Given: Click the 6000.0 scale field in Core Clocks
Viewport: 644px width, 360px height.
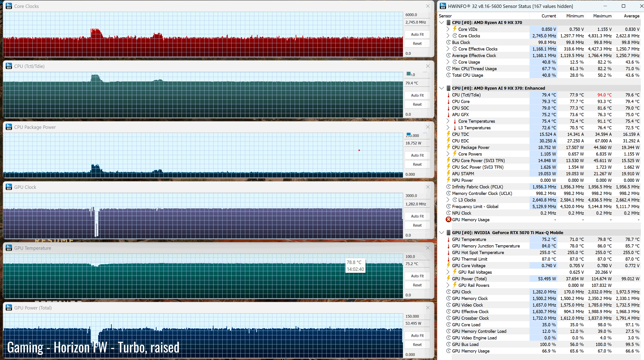Looking at the screenshot, I should (x=417, y=14).
